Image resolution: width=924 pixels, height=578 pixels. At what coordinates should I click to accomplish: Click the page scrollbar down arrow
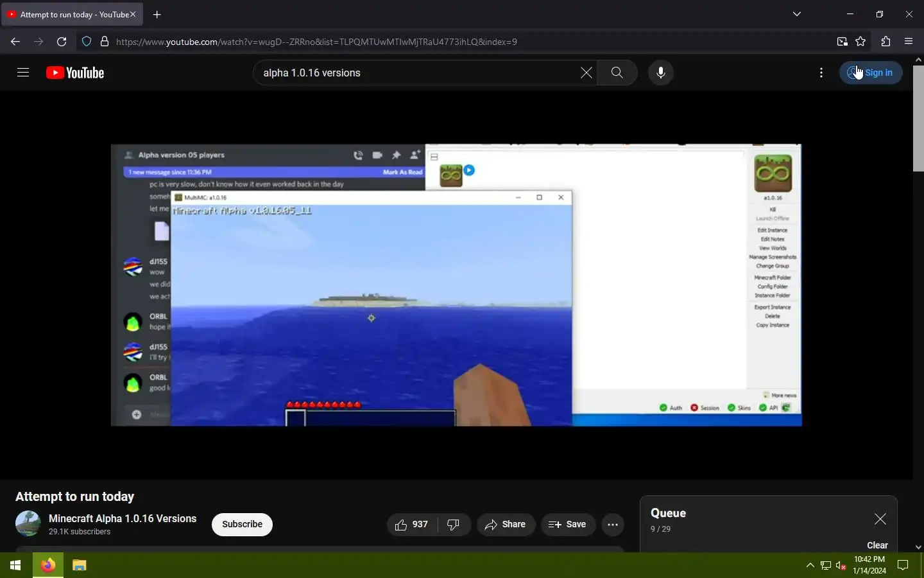[x=918, y=547]
